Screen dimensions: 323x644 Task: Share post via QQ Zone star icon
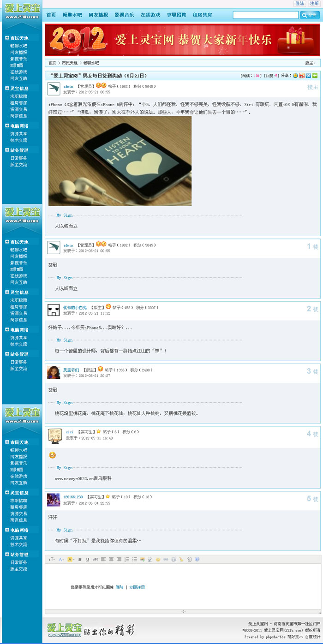[x=295, y=76]
